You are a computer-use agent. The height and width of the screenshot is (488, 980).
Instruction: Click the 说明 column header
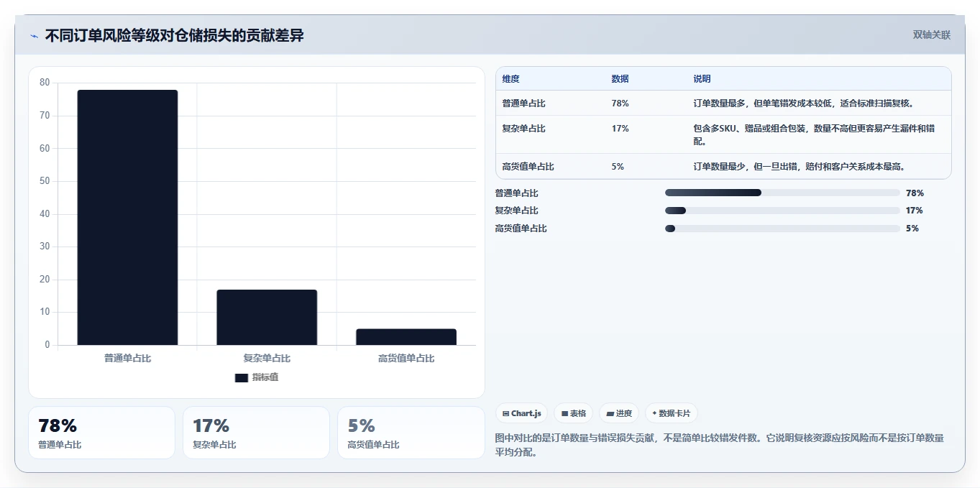click(x=702, y=79)
